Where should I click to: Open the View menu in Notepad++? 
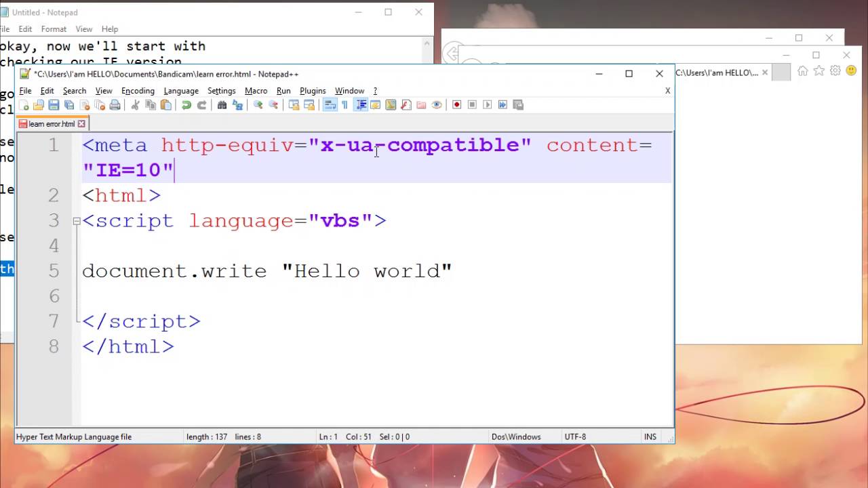(x=104, y=91)
